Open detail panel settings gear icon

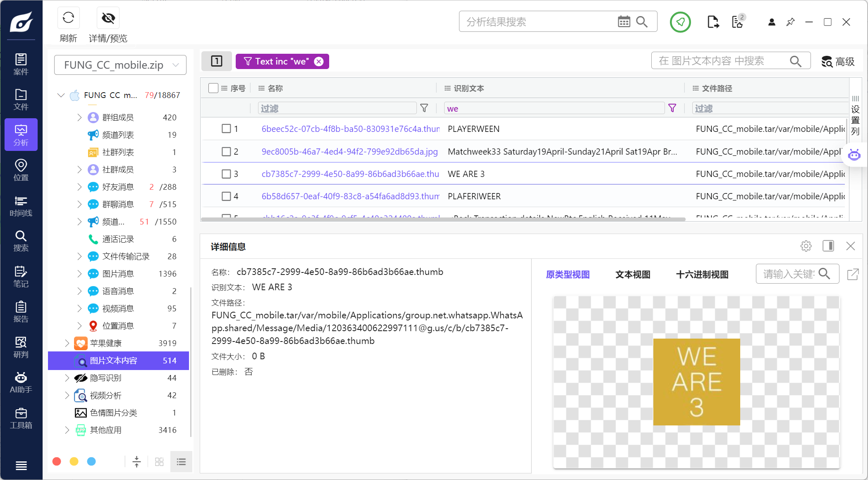(806, 246)
